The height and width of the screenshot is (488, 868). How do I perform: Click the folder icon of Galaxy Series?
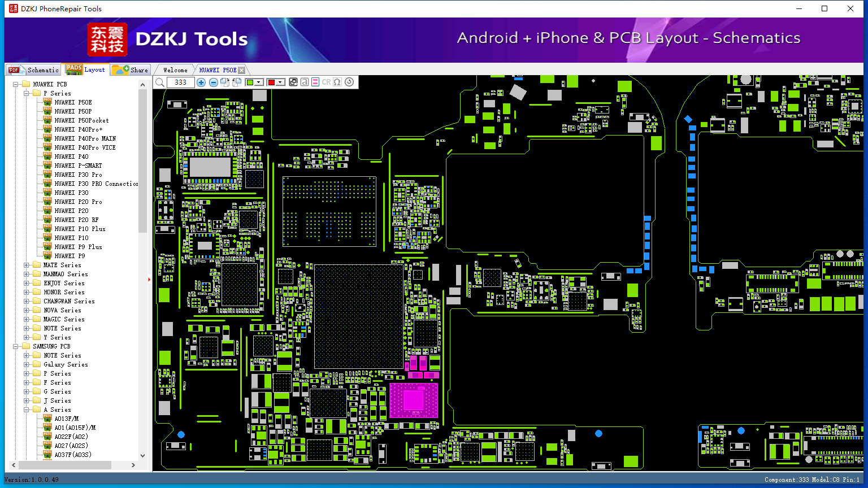[x=37, y=364]
